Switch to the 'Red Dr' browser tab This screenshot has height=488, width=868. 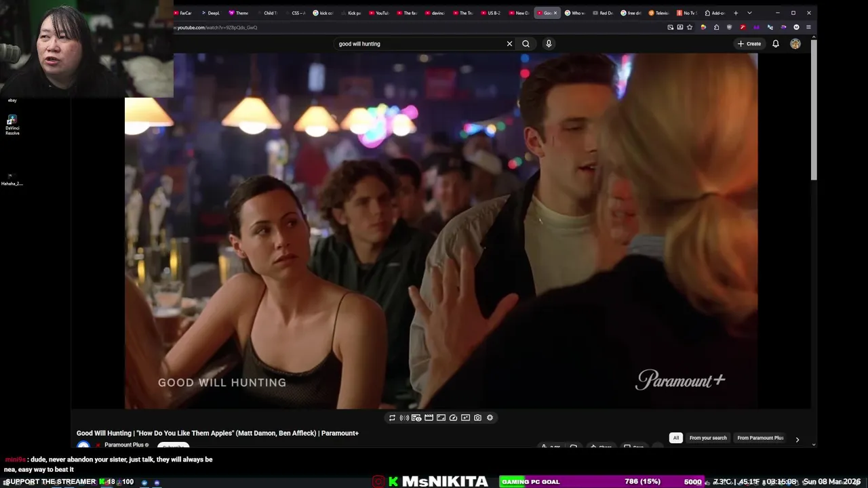(604, 13)
